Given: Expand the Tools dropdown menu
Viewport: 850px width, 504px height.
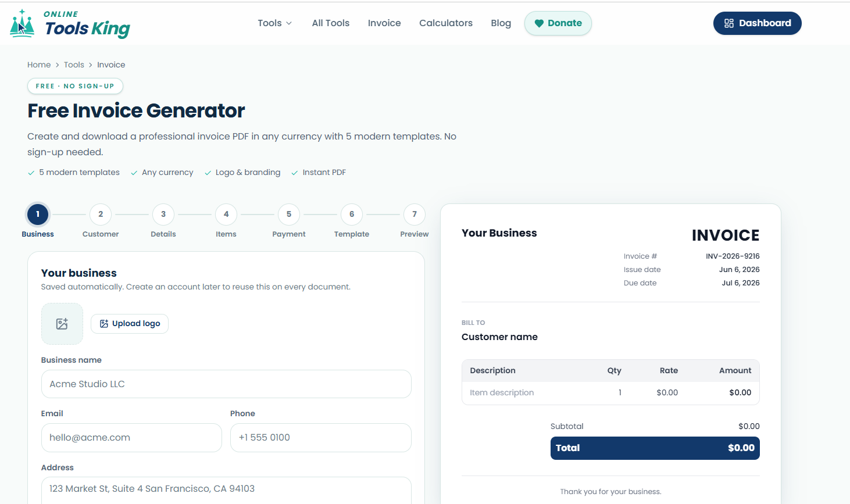Looking at the screenshot, I should (275, 23).
